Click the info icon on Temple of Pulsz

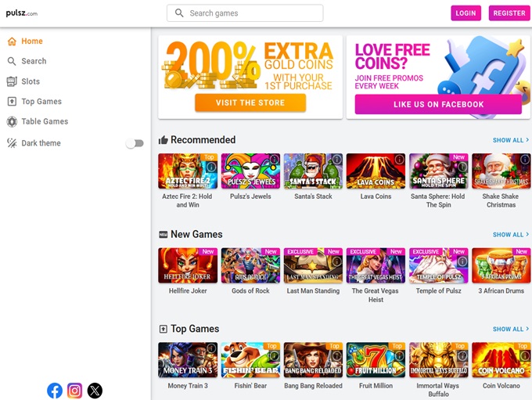[462, 261]
